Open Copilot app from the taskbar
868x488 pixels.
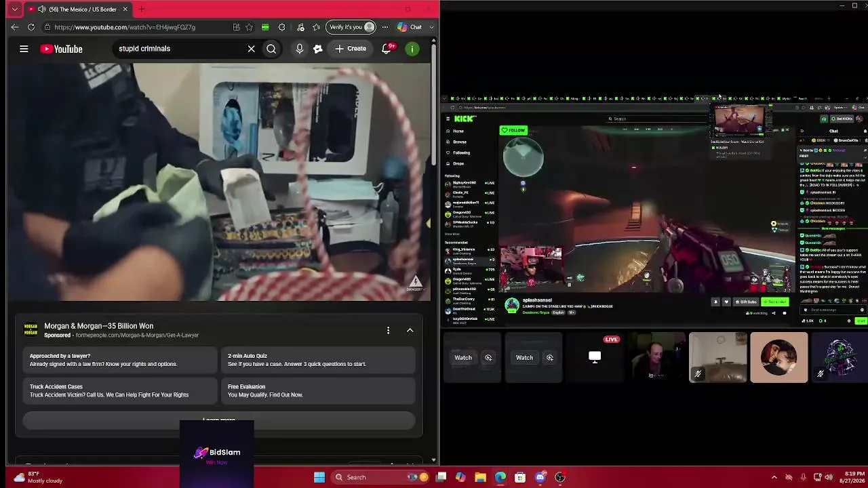tap(460, 477)
